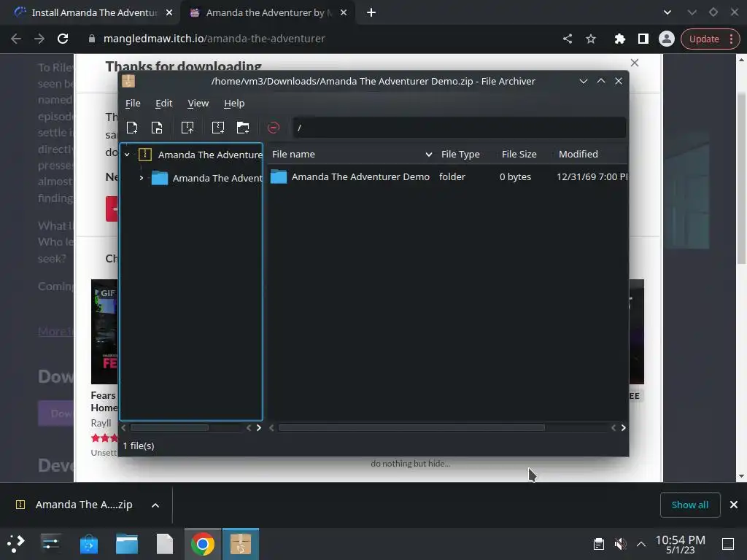Open download options for Amanda zip
747x560 pixels.
click(155, 505)
